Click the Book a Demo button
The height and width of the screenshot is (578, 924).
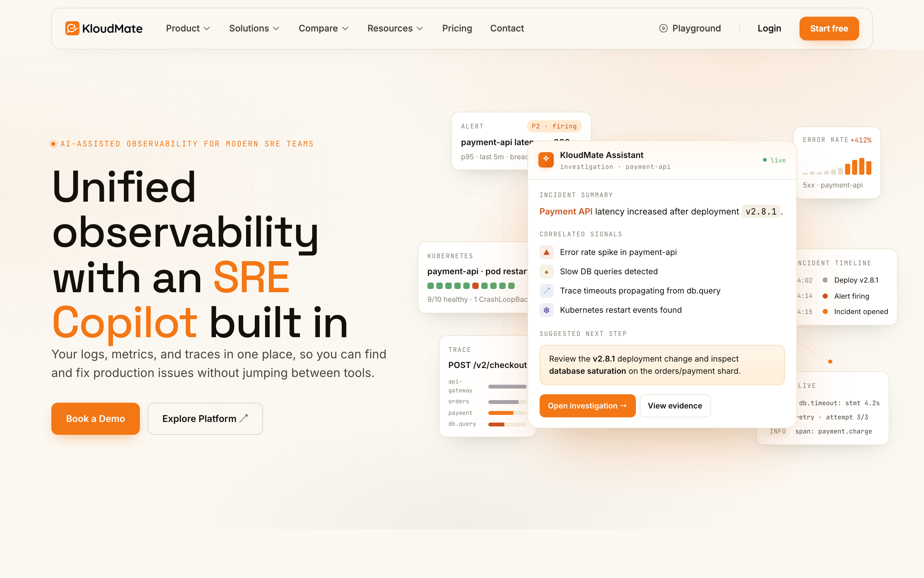coord(96,418)
